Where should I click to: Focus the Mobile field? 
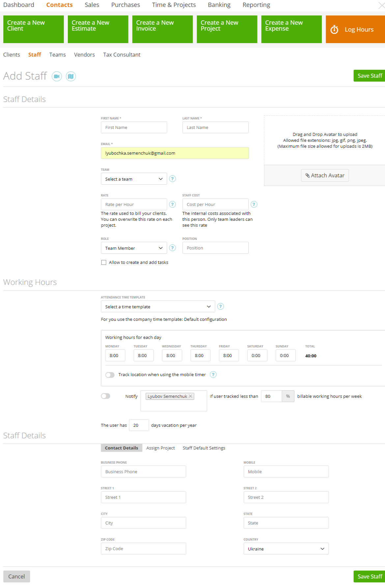[x=286, y=472]
